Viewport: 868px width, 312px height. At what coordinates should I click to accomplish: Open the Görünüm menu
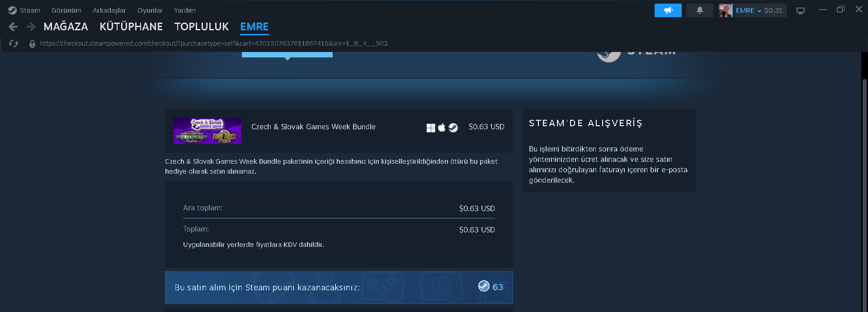(x=66, y=10)
